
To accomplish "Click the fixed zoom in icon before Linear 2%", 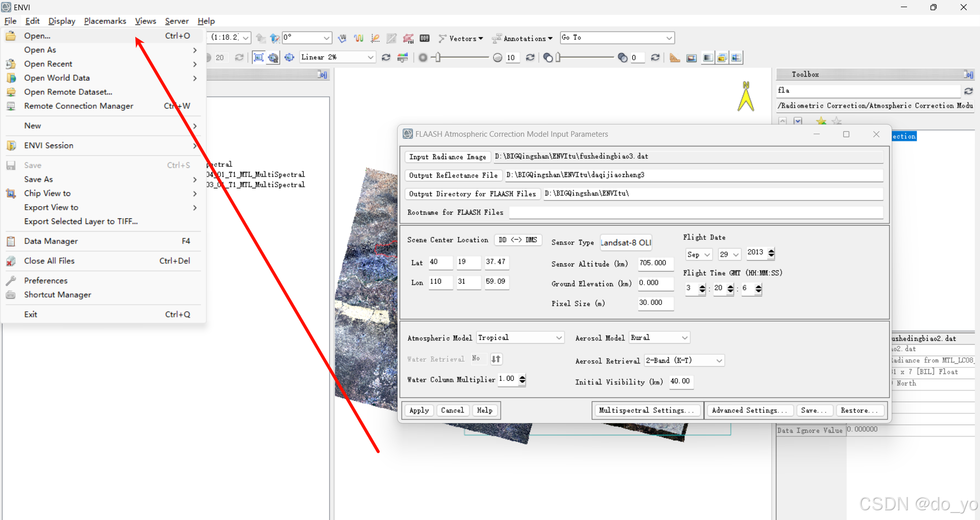I will pyautogui.click(x=289, y=57).
